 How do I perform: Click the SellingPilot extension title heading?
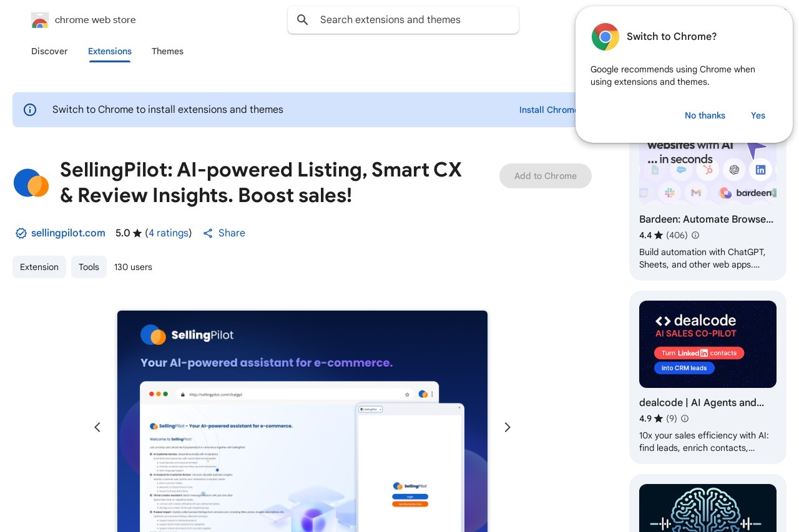coord(261,183)
